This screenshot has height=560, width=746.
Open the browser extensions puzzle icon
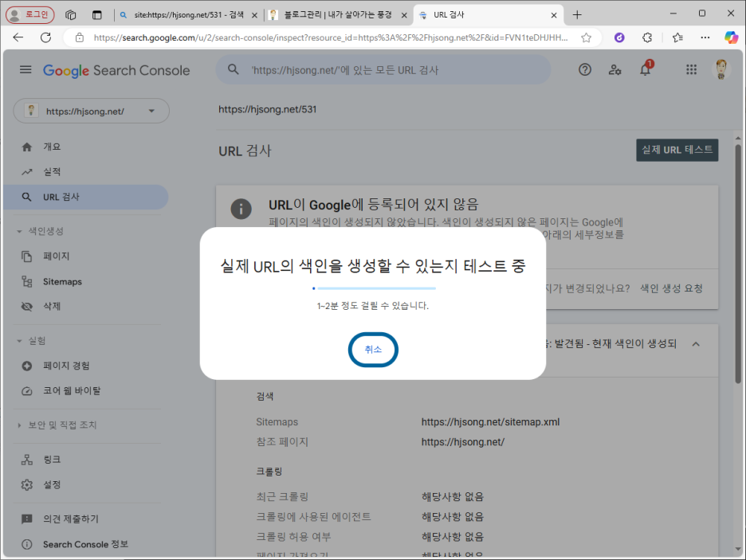[x=647, y=37]
